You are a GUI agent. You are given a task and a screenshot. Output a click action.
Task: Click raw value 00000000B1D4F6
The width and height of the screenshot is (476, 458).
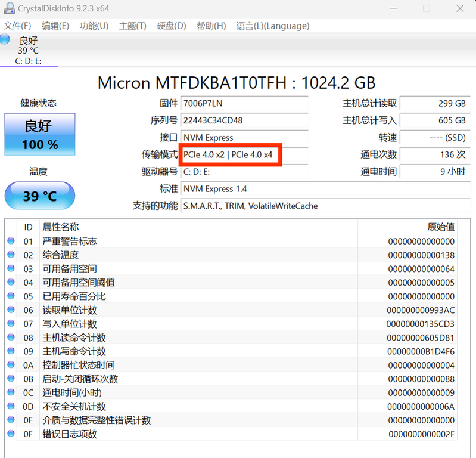pos(421,351)
